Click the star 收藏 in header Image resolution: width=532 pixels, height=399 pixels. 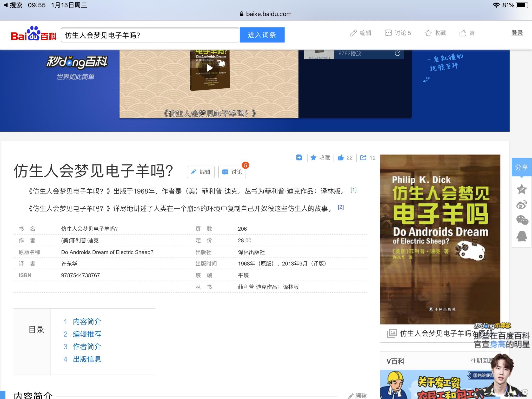tap(435, 33)
